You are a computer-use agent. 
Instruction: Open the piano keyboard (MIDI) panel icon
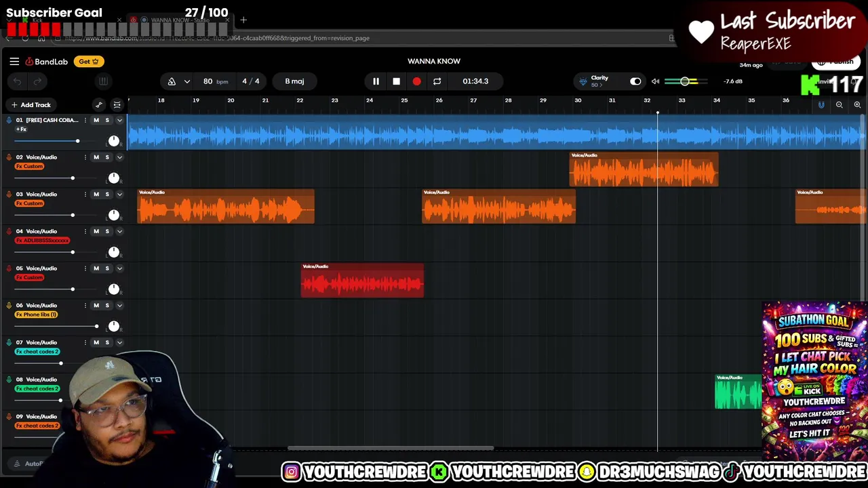coord(103,81)
